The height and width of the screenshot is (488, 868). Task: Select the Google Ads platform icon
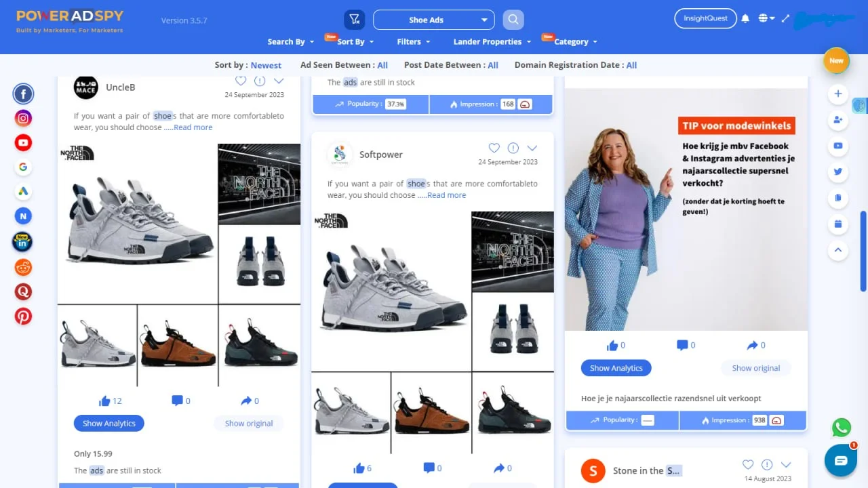pos(24,192)
